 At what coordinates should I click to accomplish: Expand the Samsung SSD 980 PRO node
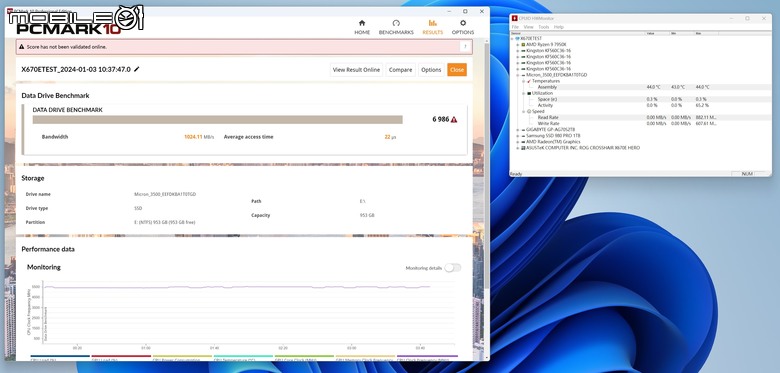(518, 135)
